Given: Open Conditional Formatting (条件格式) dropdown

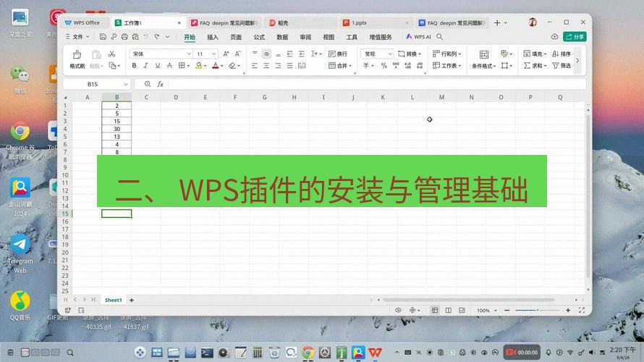Looking at the screenshot, I should pos(484,59).
